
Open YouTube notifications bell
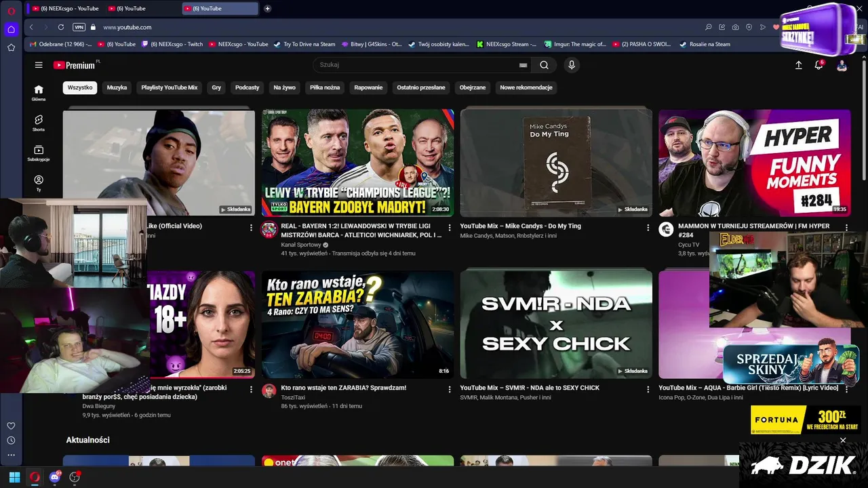coord(818,65)
